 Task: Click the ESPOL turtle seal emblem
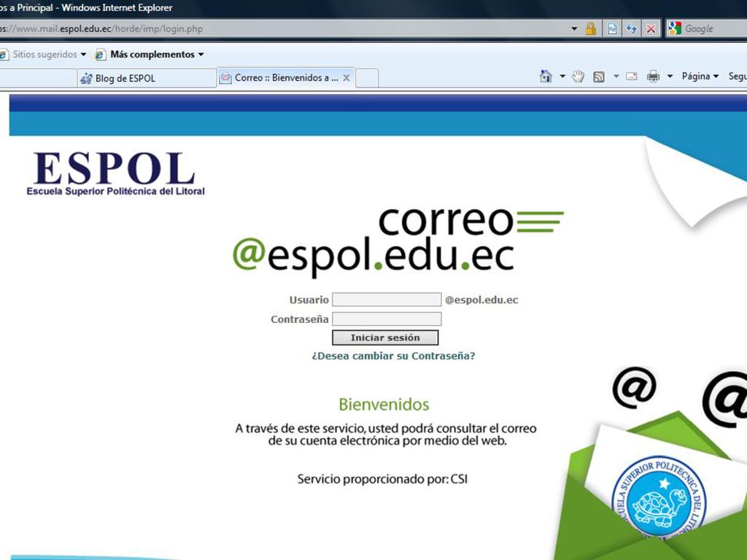pos(659,499)
